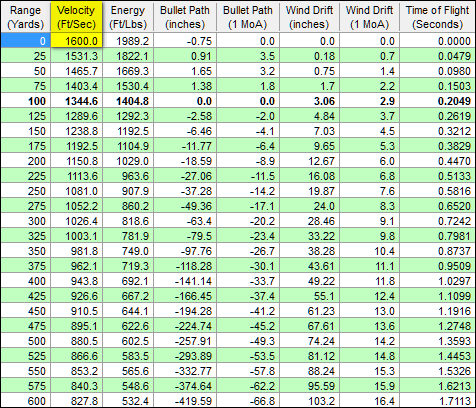
Task: Select the highlighted 1600.0 velocity cell
Action: [76, 41]
